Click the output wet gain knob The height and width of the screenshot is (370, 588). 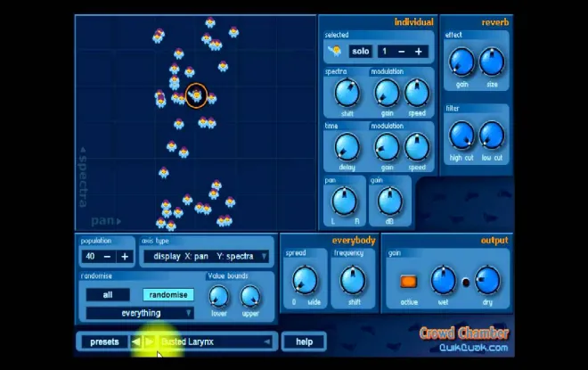point(444,281)
